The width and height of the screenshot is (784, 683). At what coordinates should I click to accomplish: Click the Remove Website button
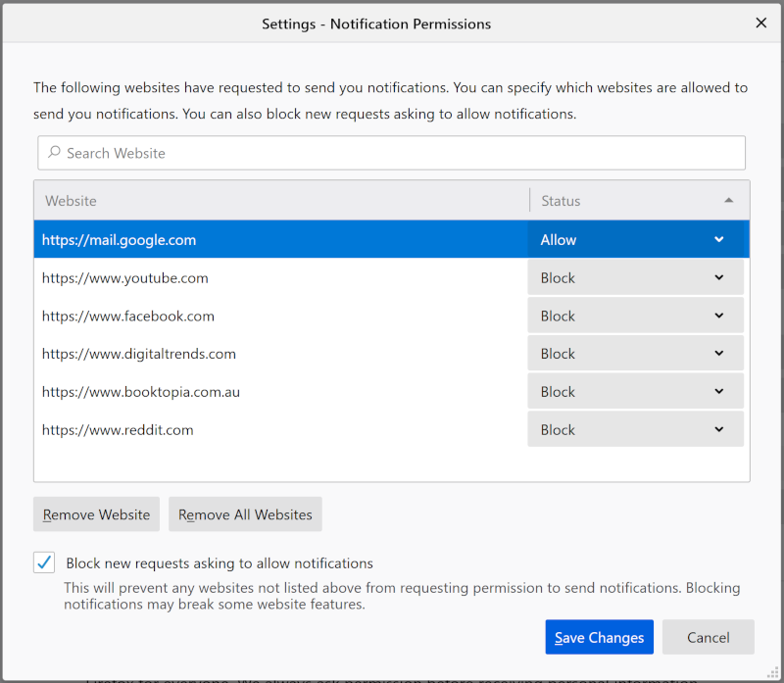(x=96, y=514)
